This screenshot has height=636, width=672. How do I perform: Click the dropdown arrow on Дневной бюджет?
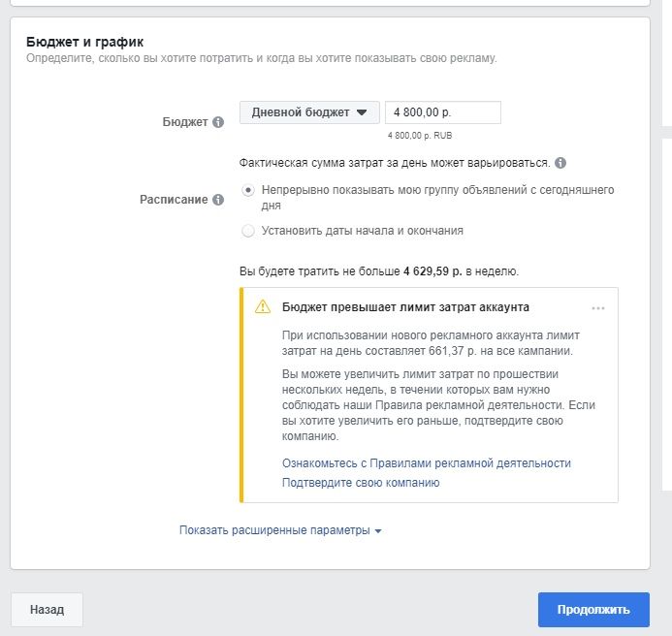point(362,112)
